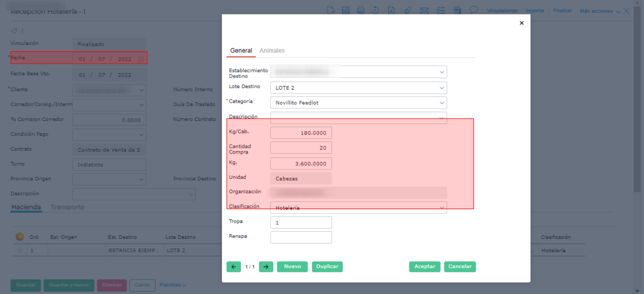Viewport: 644px width, 294px height.
Task: Click the Aceptar button
Action: pyautogui.click(x=425, y=266)
